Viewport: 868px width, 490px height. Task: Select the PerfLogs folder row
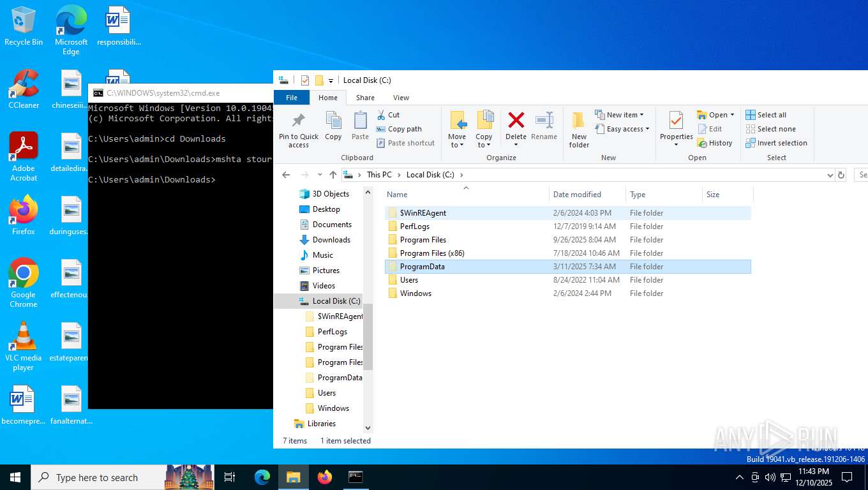(x=568, y=226)
